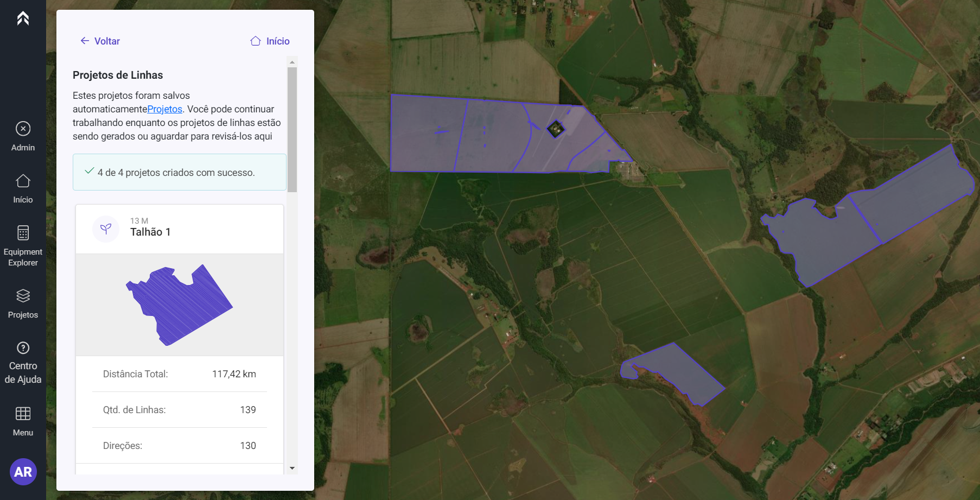Select the Talhão 1 card header
This screenshot has width=980, height=500.
(179, 229)
